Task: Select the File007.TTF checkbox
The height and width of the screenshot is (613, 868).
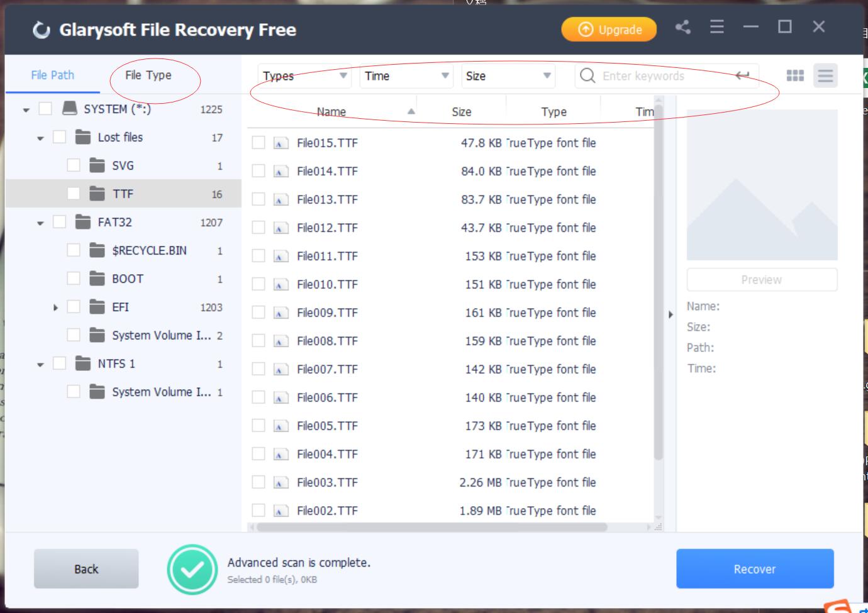Action: tap(259, 369)
